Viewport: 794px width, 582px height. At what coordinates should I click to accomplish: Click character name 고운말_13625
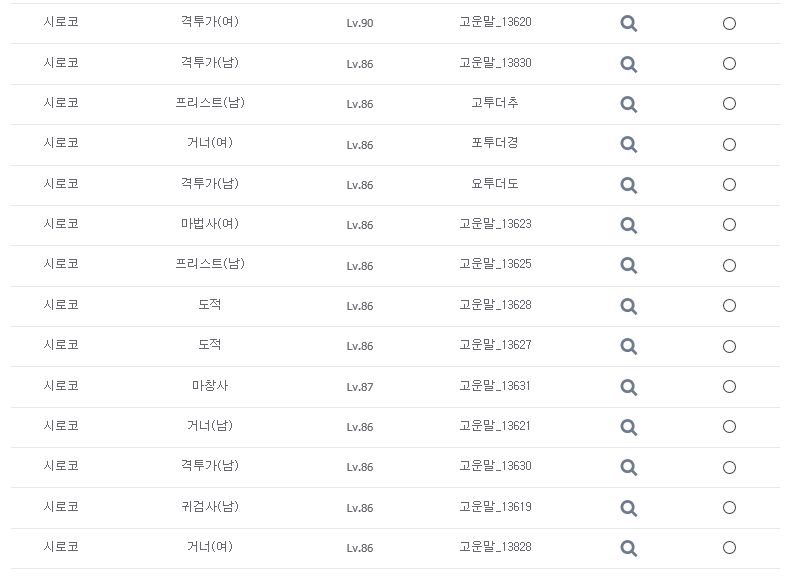tap(495, 265)
